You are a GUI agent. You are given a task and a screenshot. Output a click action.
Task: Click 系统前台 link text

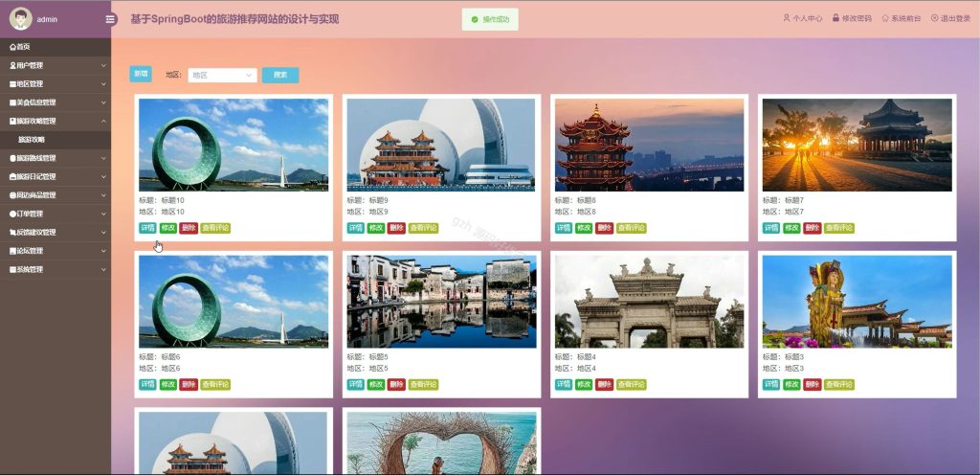(906, 19)
